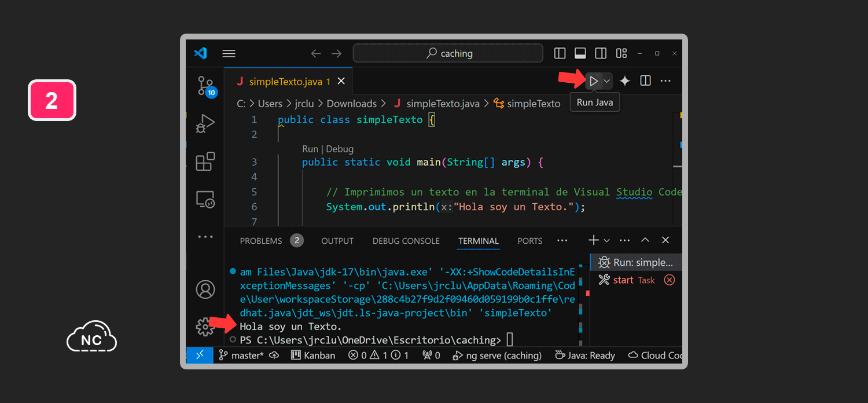Select the "start Task" terminal entry
The width and height of the screenshot is (868, 403).
(636, 280)
